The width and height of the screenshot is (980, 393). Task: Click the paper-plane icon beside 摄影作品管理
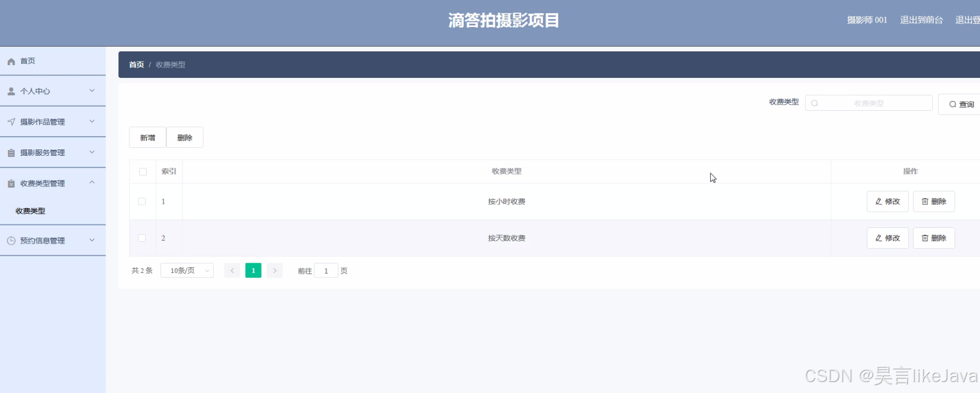click(x=11, y=122)
